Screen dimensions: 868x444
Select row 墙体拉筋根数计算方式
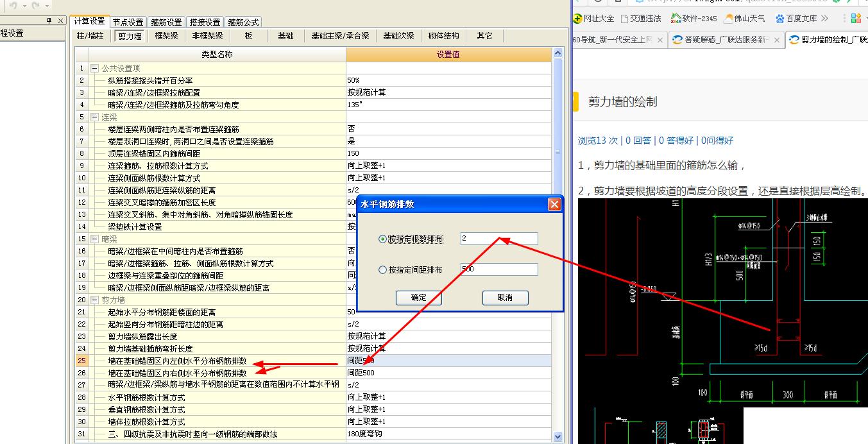tap(313, 422)
